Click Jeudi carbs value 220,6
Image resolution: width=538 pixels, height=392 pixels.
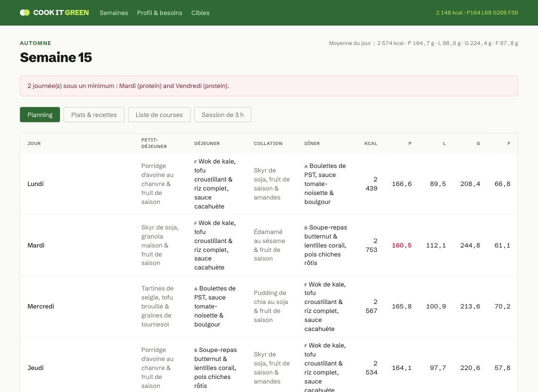470,367
